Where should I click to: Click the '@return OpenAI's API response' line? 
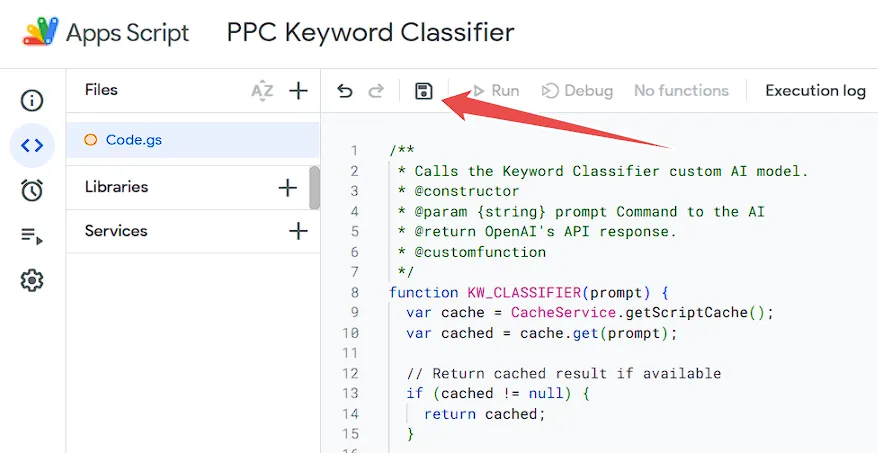point(537,232)
